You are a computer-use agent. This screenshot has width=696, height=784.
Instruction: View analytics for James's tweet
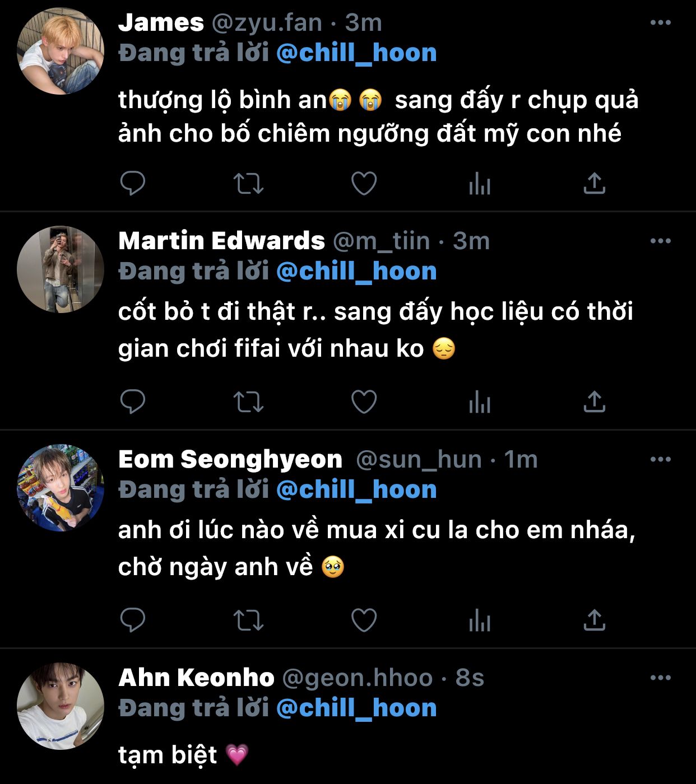(x=480, y=183)
